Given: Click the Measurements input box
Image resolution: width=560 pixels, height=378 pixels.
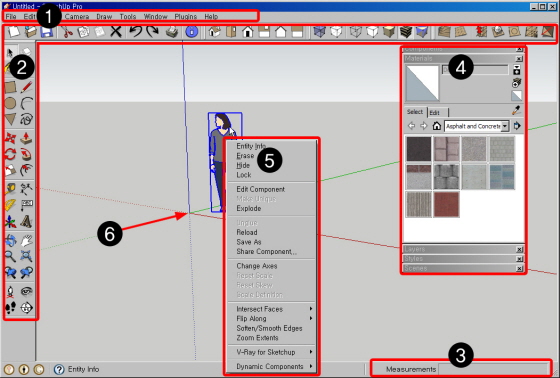Looking at the screenshot, I should pos(493,369).
